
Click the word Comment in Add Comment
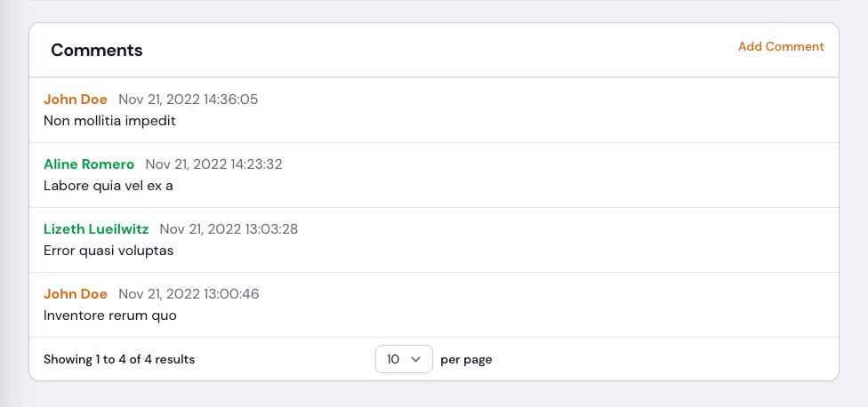tap(795, 46)
